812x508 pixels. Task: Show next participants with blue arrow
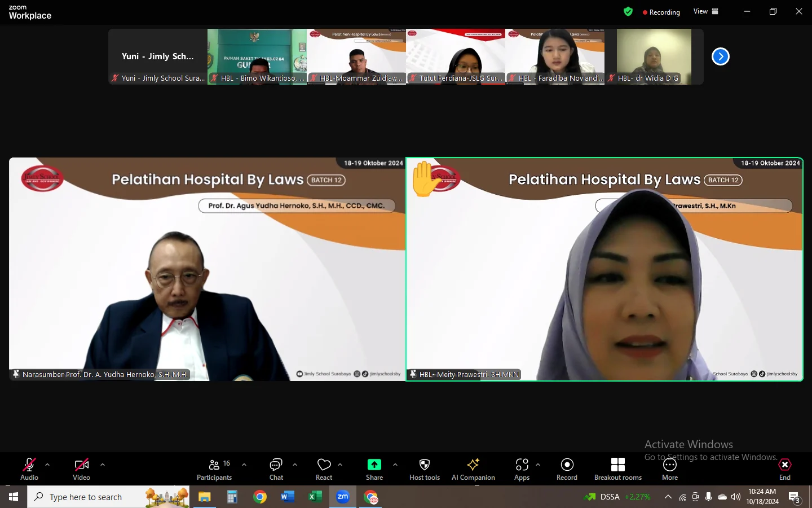pyautogui.click(x=720, y=56)
